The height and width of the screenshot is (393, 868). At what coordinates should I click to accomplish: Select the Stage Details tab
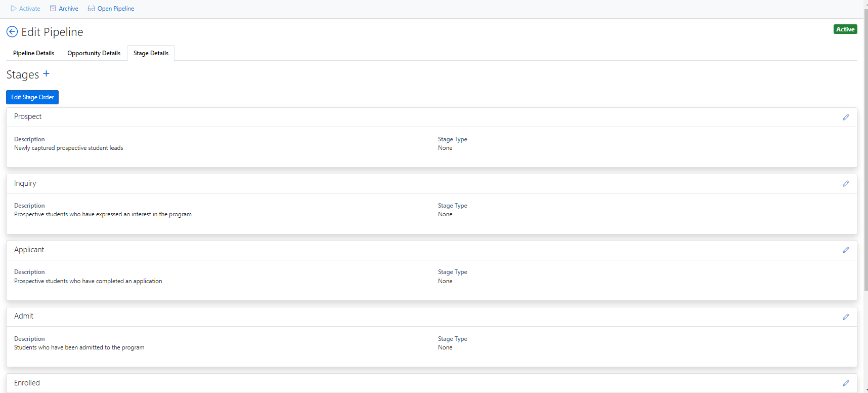click(x=150, y=53)
